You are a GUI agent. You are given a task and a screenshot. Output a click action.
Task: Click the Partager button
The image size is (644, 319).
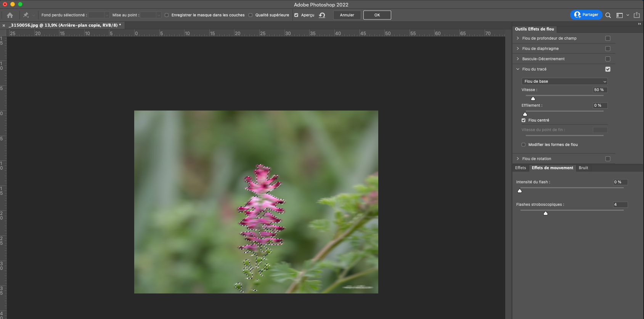[586, 15]
